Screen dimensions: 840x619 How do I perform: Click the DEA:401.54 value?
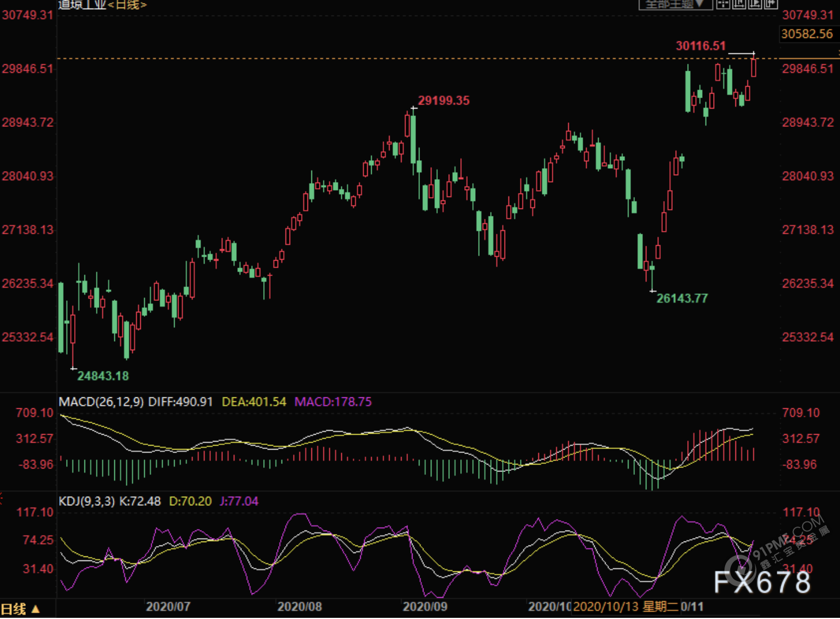[x=254, y=402]
